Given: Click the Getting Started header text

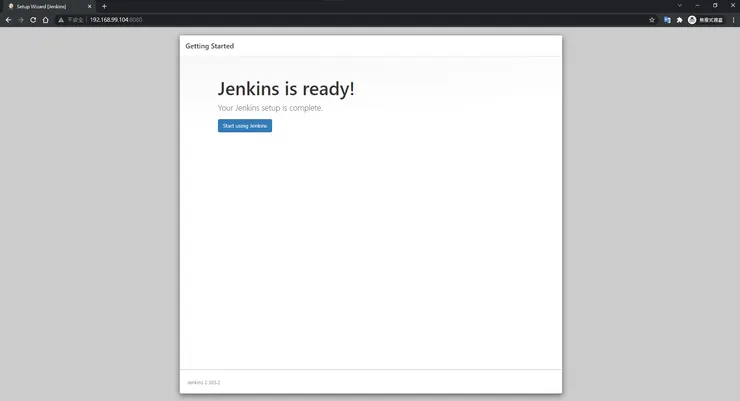Looking at the screenshot, I should [210, 46].
